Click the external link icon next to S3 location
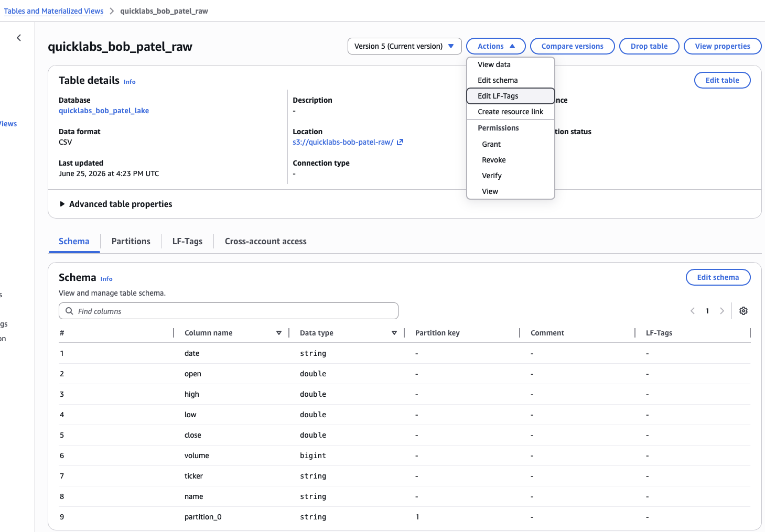This screenshot has width=765, height=532. click(400, 142)
